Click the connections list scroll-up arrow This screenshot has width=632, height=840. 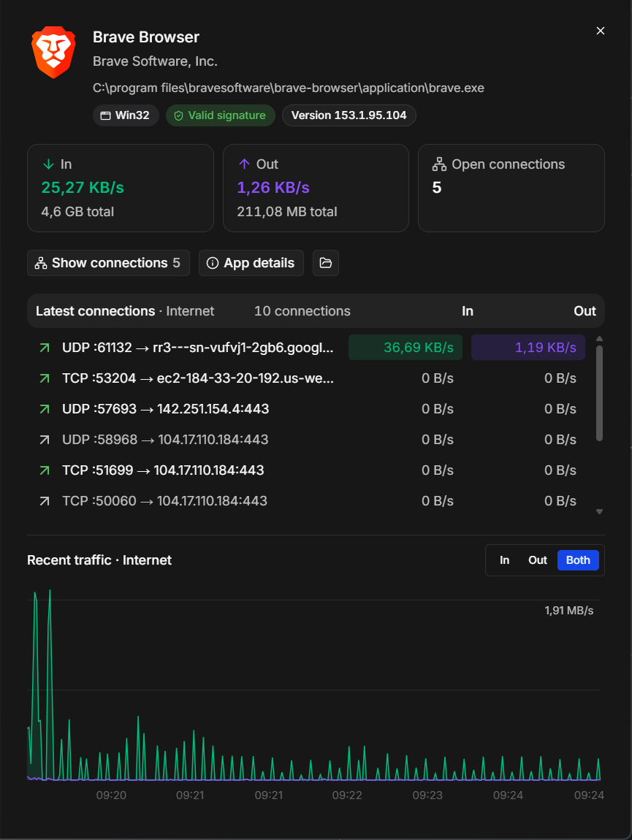[600, 339]
